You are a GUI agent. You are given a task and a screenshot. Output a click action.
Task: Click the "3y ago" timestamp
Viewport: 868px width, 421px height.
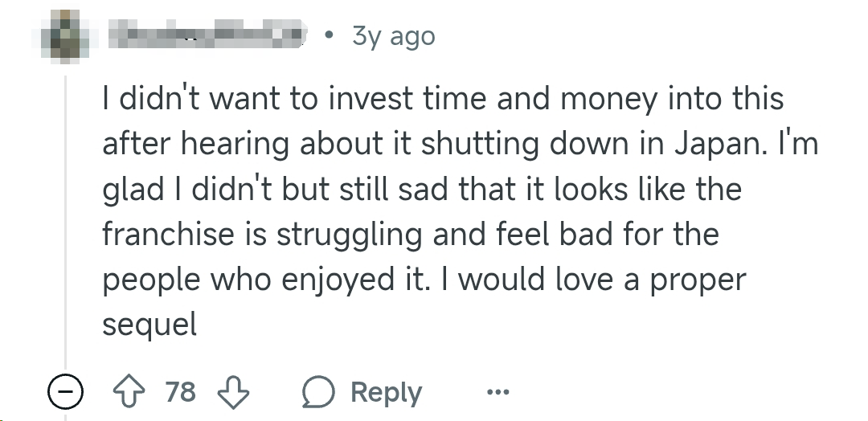(393, 36)
